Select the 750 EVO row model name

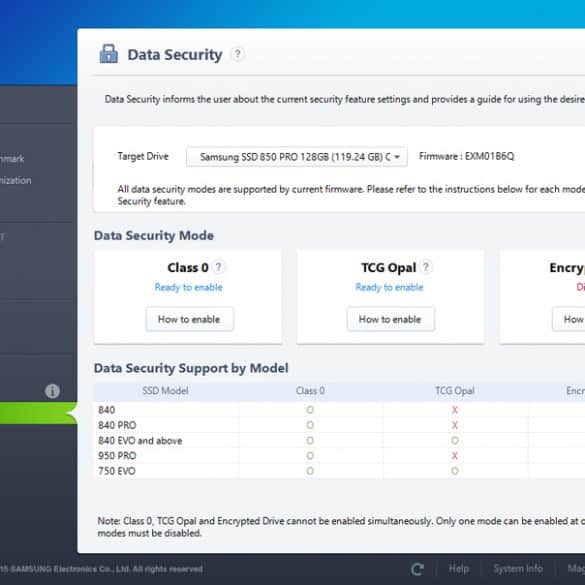pos(117,471)
